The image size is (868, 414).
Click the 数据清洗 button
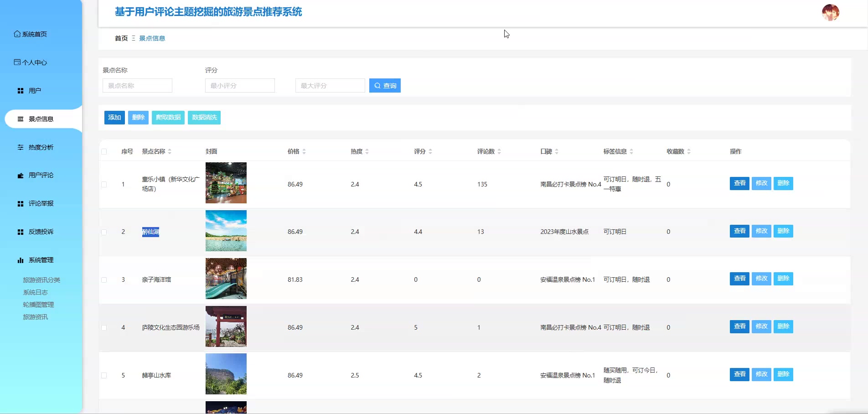pyautogui.click(x=204, y=118)
